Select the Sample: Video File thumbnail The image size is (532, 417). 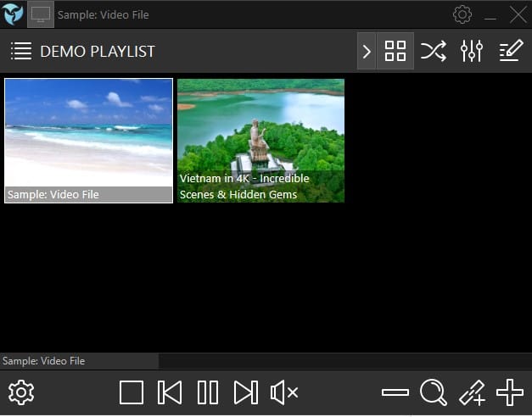point(88,141)
